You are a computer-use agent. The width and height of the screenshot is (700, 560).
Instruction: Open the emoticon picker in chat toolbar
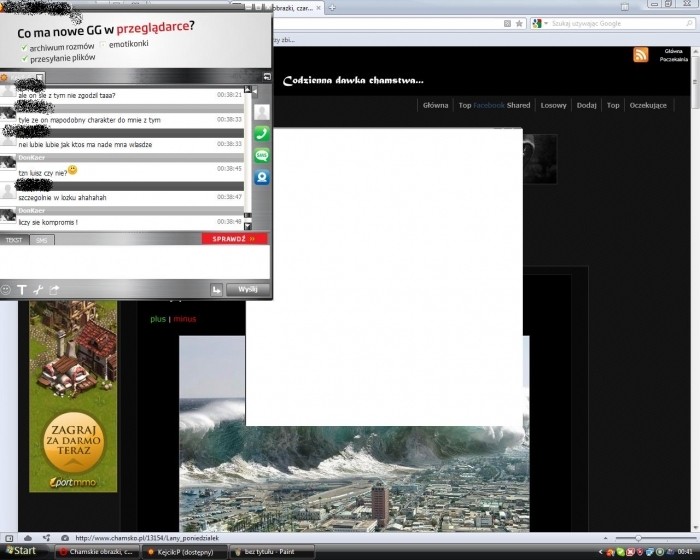7,290
